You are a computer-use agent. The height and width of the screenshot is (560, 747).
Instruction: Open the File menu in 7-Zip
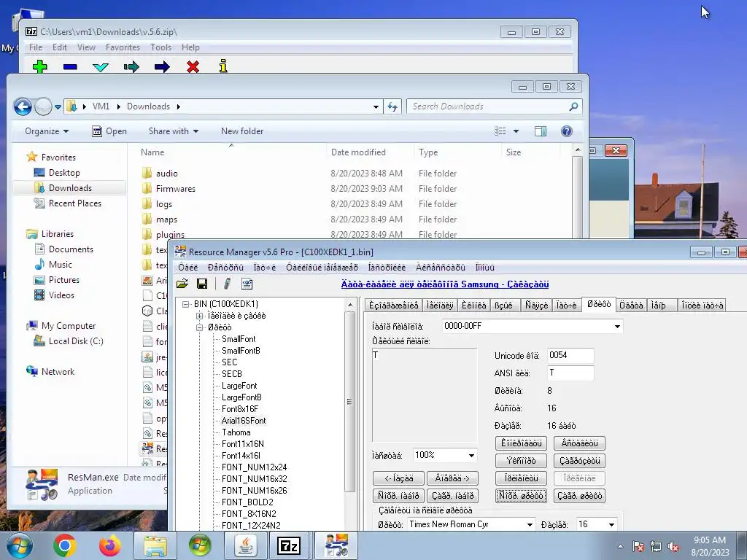(x=36, y=47)
